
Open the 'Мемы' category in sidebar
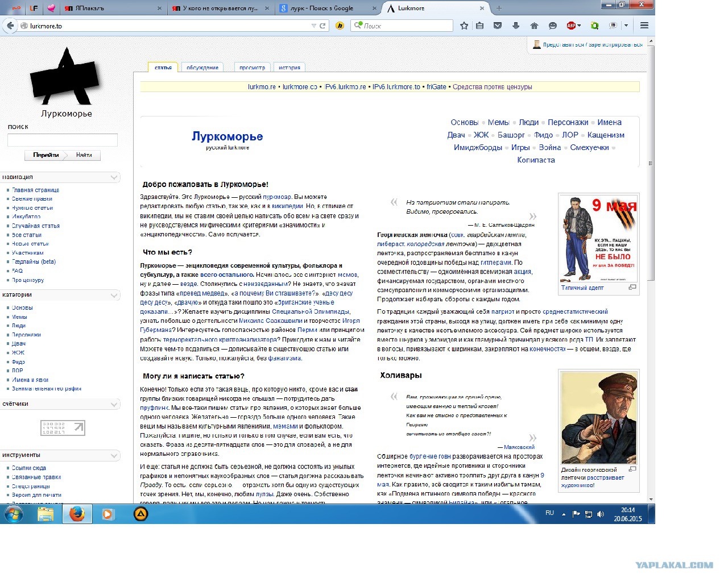(x=19, y=317)
